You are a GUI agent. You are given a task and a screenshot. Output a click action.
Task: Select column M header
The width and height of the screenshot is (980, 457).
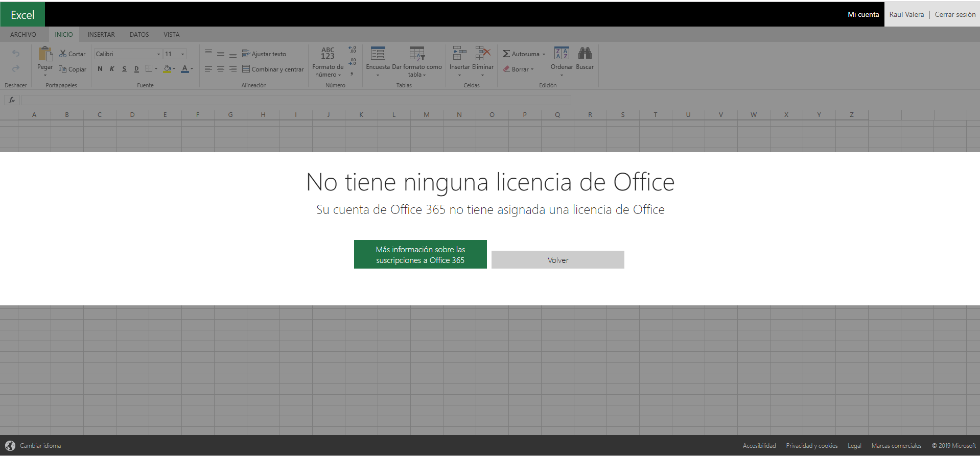[x=427, y=115]
